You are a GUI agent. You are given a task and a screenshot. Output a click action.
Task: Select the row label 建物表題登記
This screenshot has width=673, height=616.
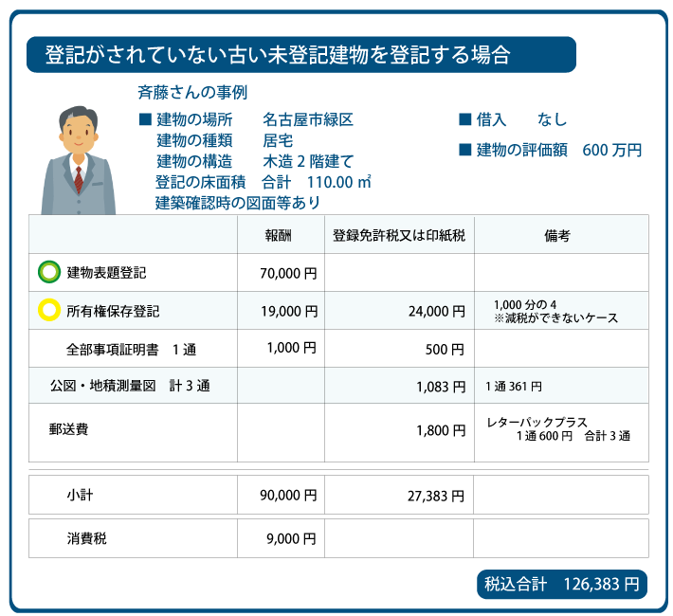point(106,273)
